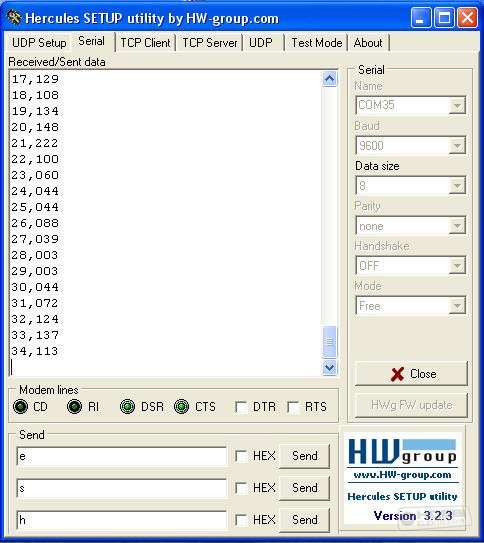Send the 's' command
The width and height of the screenshot is (484, 543).
305,488
